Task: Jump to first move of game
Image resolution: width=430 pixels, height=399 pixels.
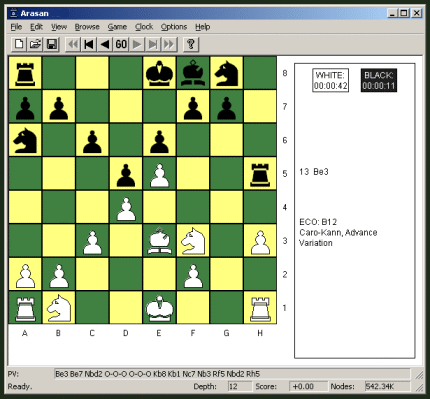Action: [x=89, y=44]
